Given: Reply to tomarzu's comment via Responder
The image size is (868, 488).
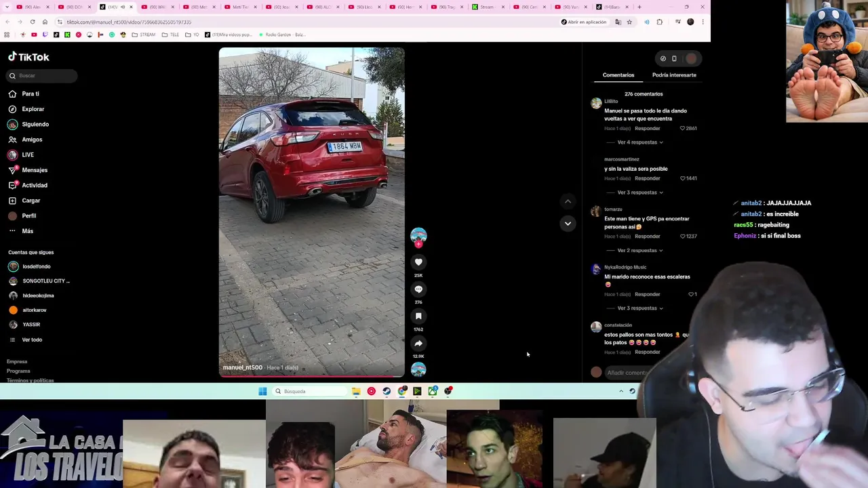Looking at the screenshot, I should click(647, 237).
